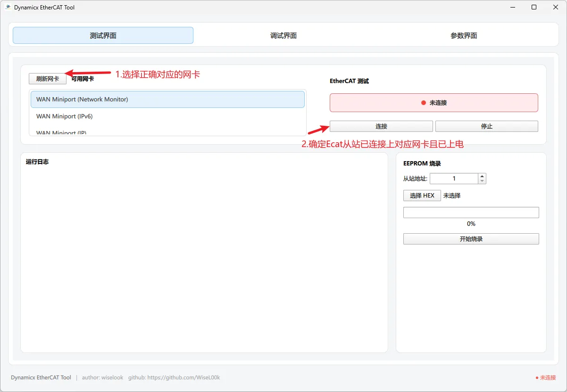Image resolution: width=567 pixels, height=392 pixels.
Task: Click the author: wiselook footer text
Action: (x=102, y=377)
